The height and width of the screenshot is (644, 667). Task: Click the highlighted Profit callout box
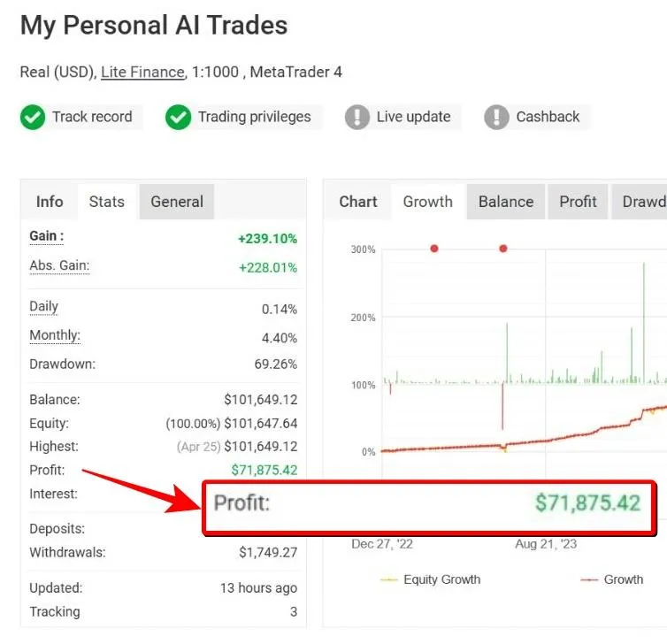[x=430, y=508]
